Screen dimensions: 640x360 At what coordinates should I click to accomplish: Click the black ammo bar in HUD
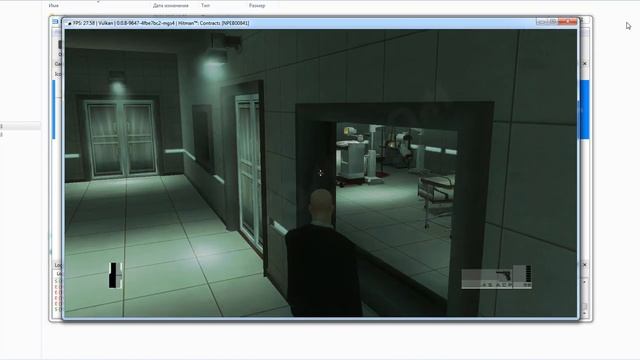(x=528, y=273)
